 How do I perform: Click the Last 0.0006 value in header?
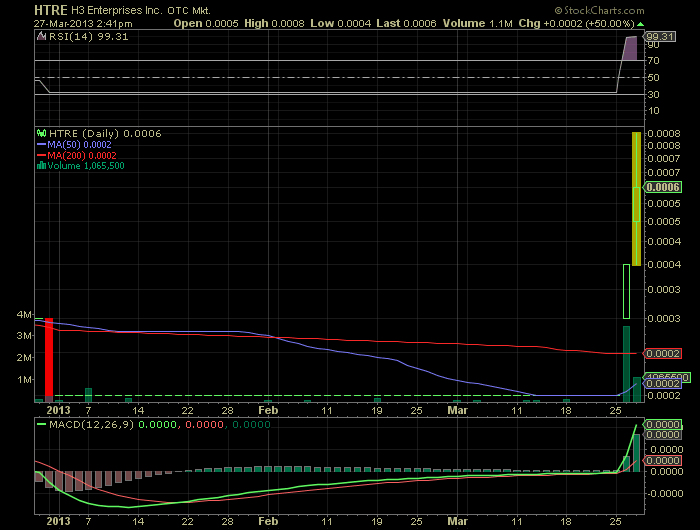tap(406, 23)
